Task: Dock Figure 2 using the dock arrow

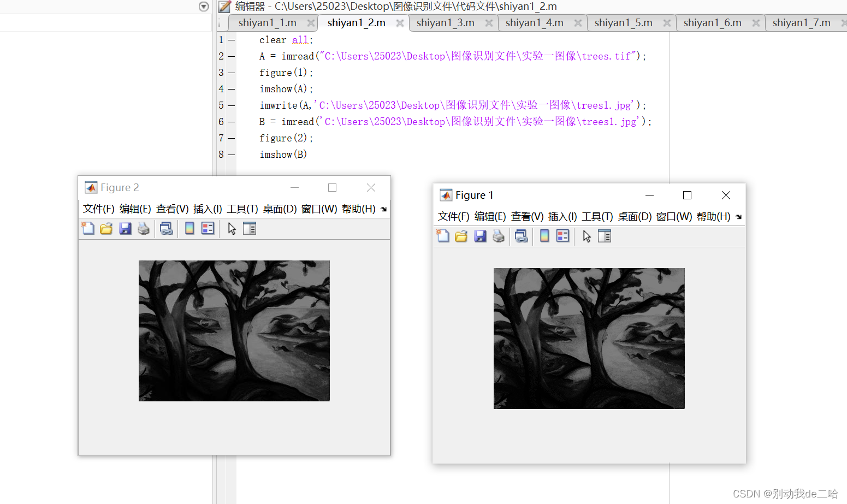Action: pyautogui.click(x=384, y=209)
